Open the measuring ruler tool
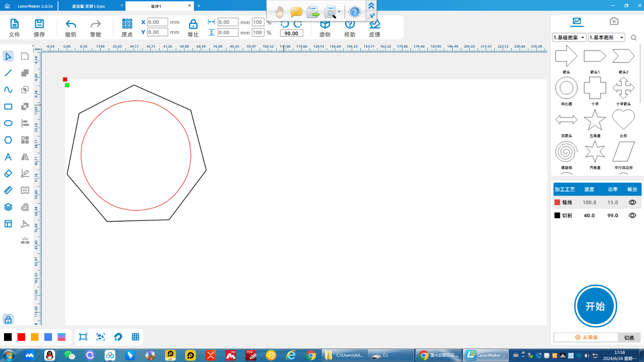 [8, 190]
